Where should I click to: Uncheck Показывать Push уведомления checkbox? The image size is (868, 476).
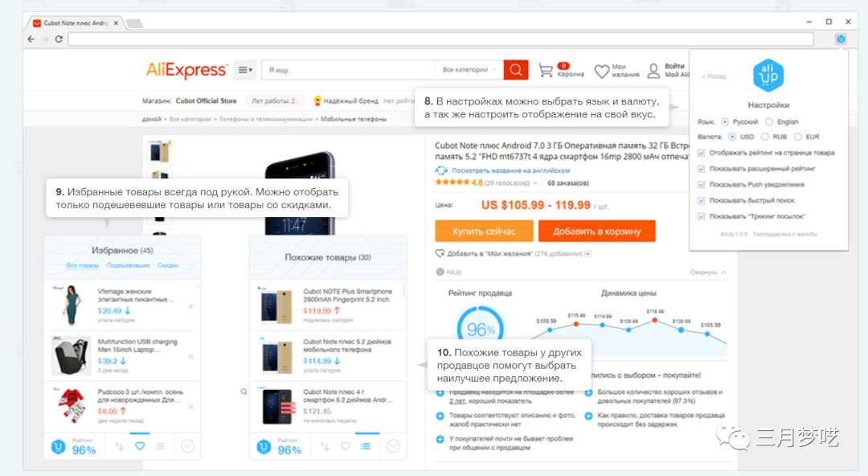point(702,184)
